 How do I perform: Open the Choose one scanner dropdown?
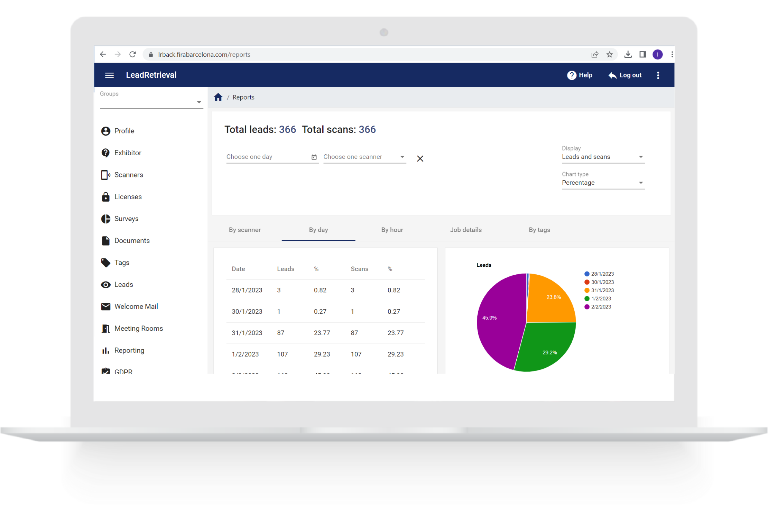point(364,157)
